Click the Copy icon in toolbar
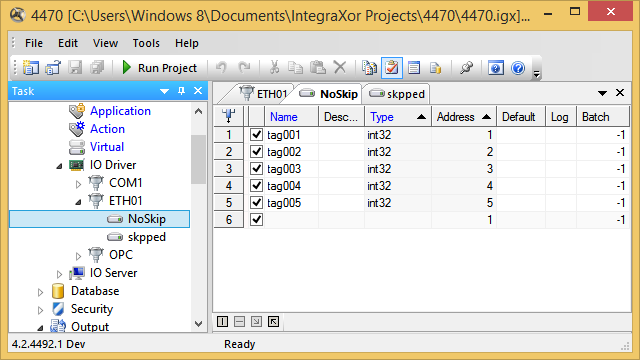This screenshot has height=360, width=640. (x=296, y=67)
